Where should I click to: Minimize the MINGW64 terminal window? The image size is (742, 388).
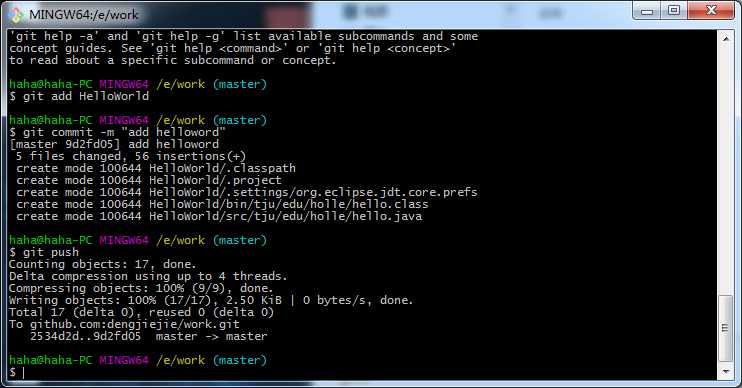tap(647, 10)
